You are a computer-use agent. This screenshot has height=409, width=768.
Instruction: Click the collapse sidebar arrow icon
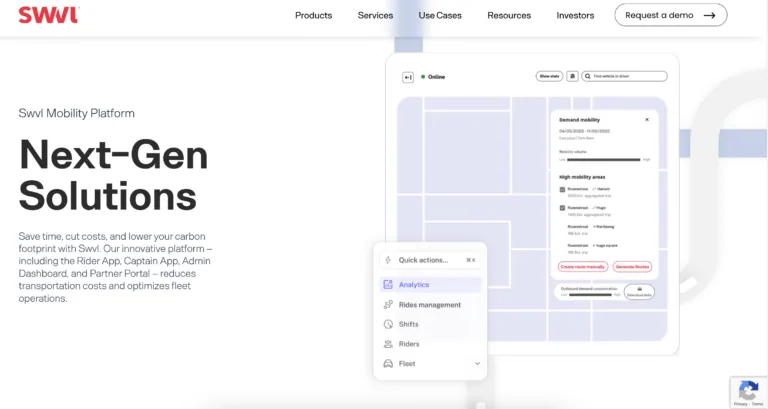click(x=408, y=77)
